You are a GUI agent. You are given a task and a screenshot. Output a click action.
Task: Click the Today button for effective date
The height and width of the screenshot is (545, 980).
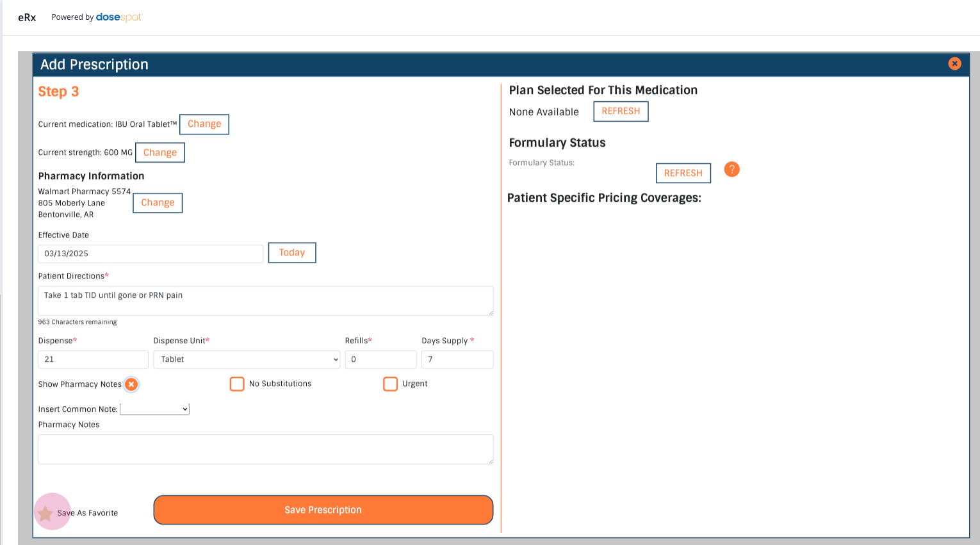292,252
